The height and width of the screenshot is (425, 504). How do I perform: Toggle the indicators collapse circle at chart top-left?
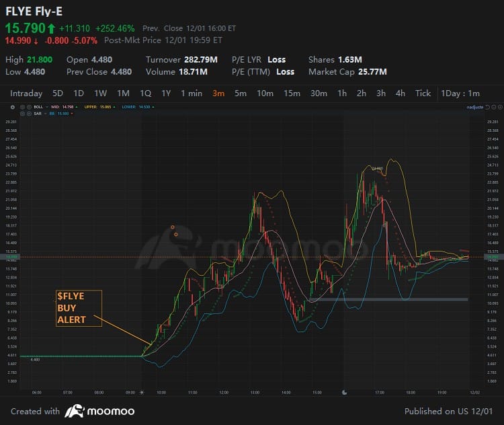12,107
